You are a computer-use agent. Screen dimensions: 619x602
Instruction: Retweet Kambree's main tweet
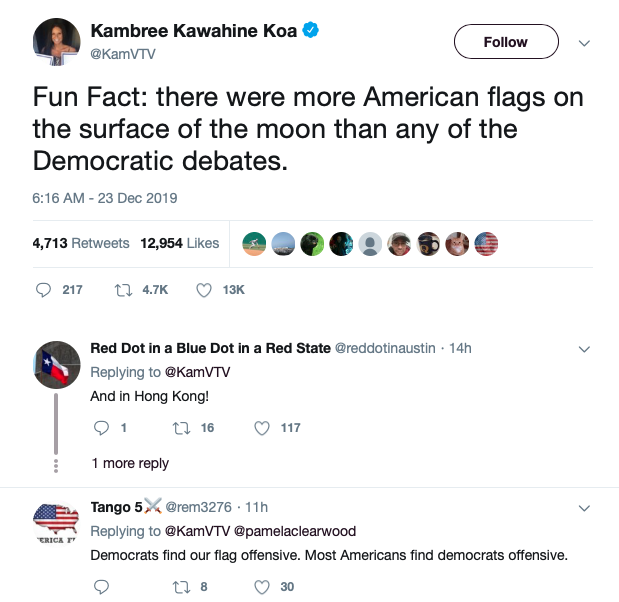[124, 290]
